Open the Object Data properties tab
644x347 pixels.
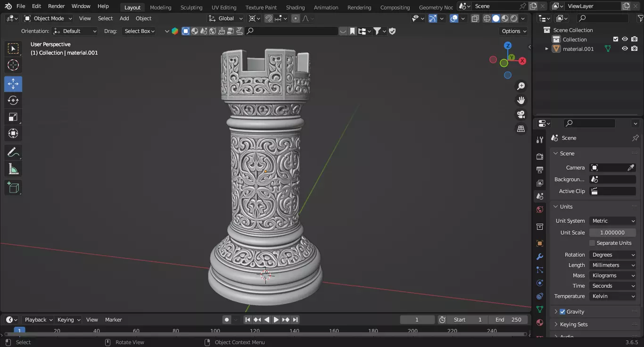540,309
